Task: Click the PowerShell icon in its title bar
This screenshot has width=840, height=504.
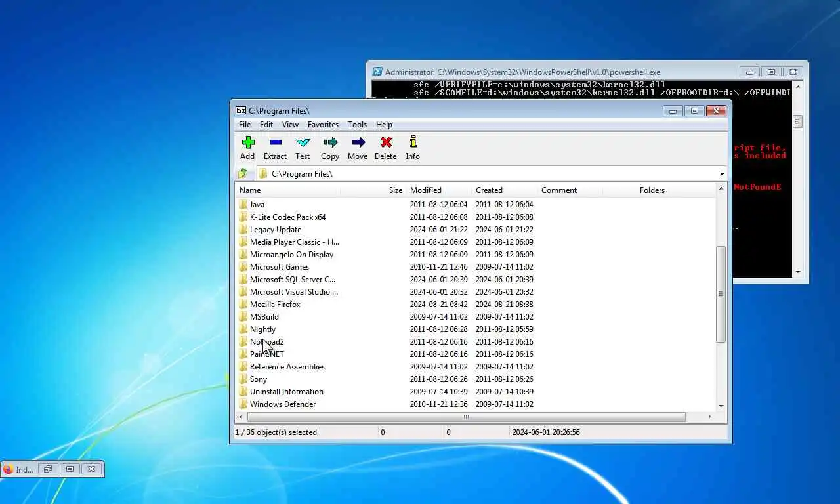Action: pos(377,72)
